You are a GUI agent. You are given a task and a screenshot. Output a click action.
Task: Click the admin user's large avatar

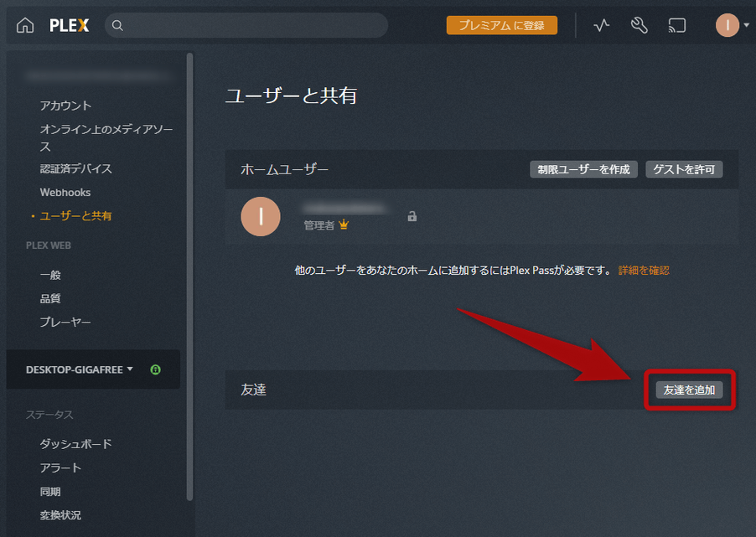coord(261,216)
